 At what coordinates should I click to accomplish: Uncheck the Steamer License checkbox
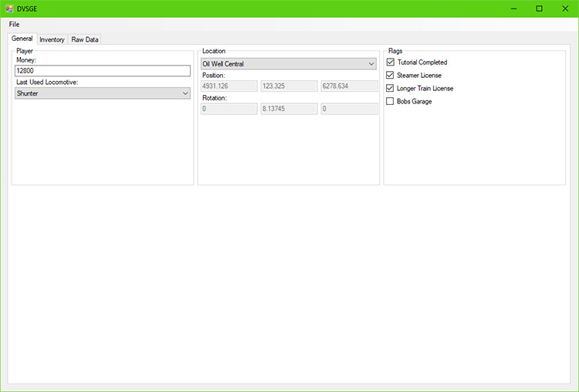[x=390, y=76]
